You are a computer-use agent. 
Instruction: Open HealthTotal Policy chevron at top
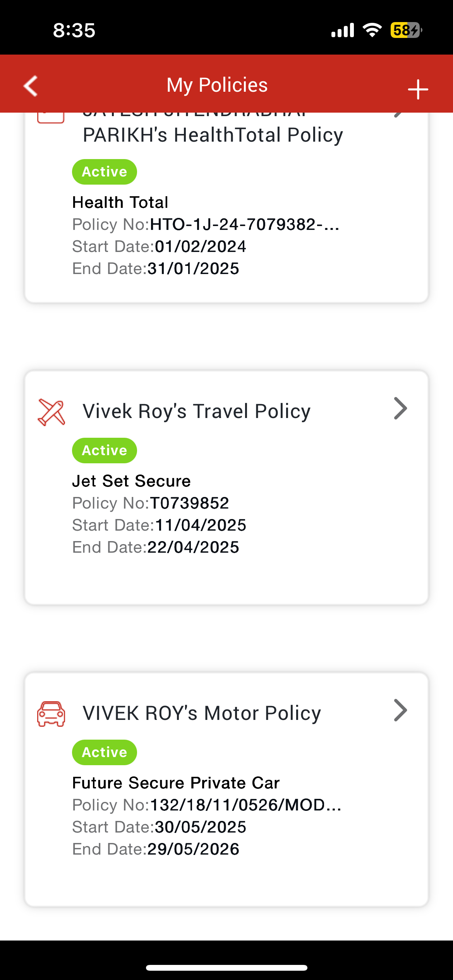point(399,115)
